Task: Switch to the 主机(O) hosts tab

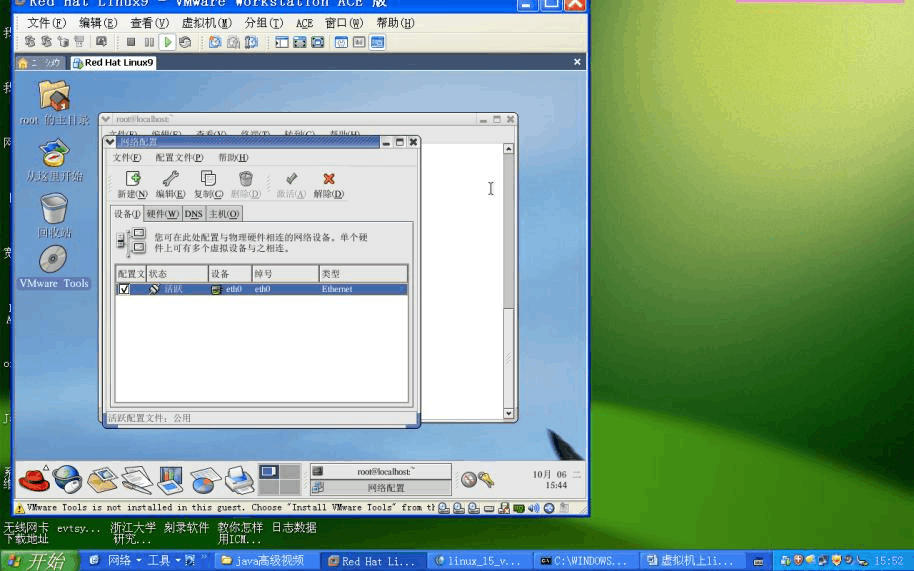Action: [x=224, y=214]
